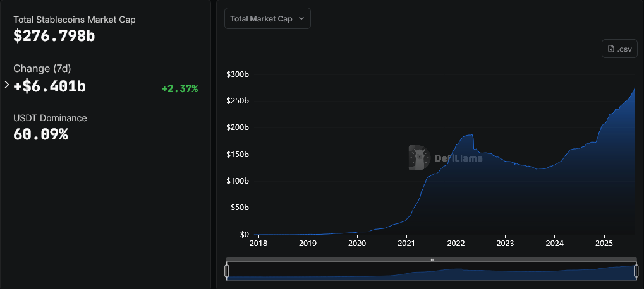Viewport: 644px width, 289px height.
Task: Click the $0 y-axis label
Action: [245, 235]
